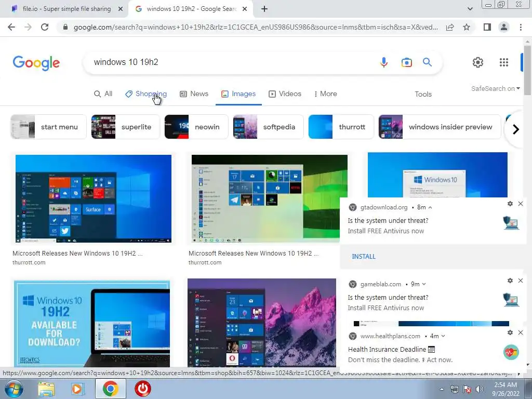Open the SafeSearch on dropdown

(495, 88)
